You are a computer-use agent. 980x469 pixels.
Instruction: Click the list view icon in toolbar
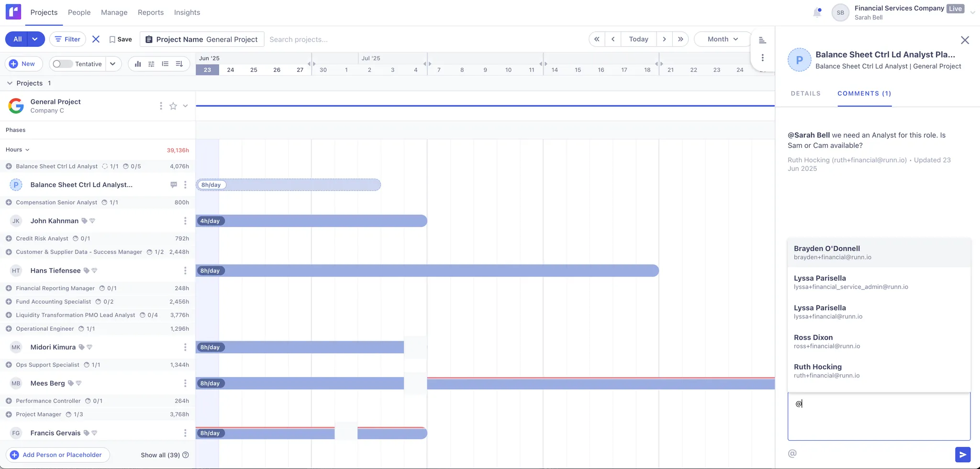pyautogui.click(x=165, y=64)
